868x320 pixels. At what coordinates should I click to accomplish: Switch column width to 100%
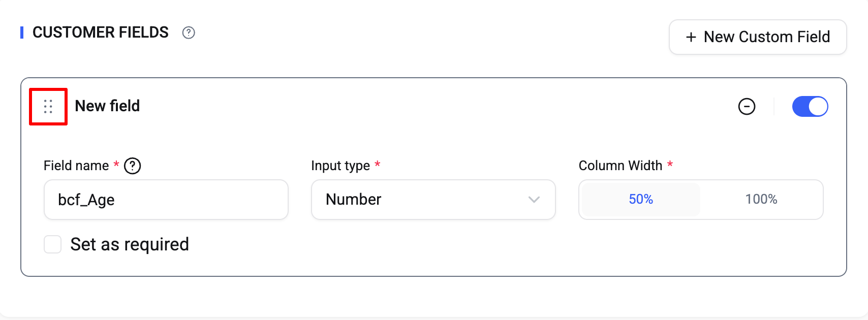point(761,199)
